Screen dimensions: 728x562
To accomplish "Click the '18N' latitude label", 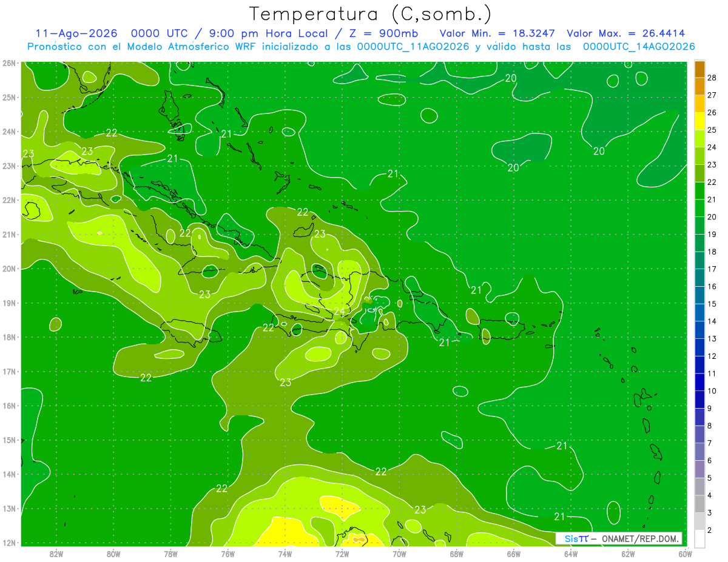I will (8, 337).
